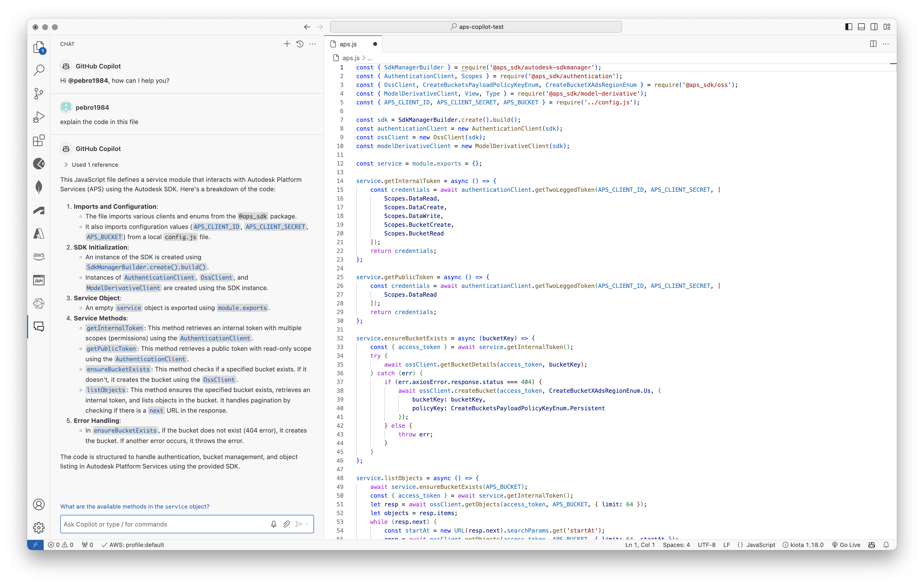The height and width of the screenshot is (586, 924).
Task: Open the module.exports code link
Action: tap(242, 308)
